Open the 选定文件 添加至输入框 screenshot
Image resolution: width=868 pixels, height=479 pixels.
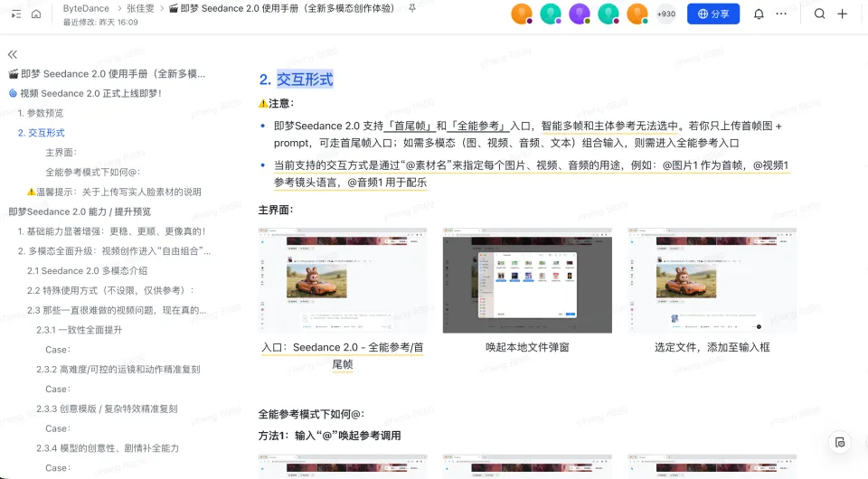pos(712,280)
